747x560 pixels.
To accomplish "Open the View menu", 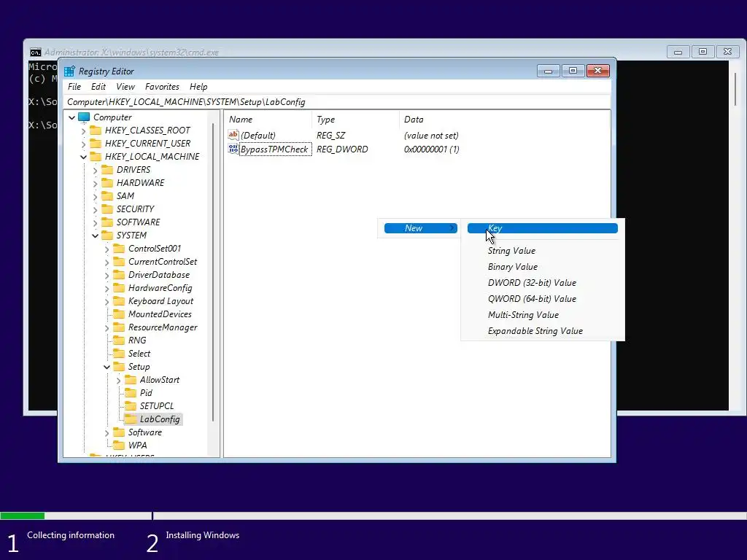I will 125,87.
